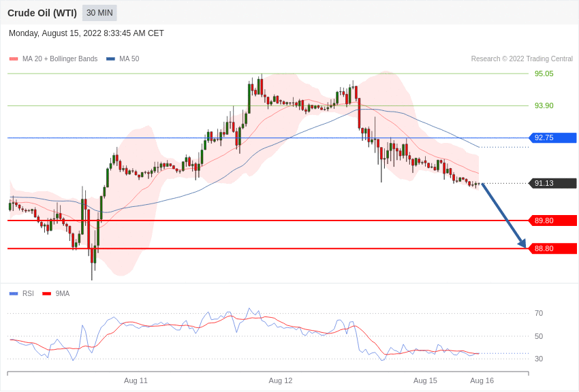The height and width of the screenshot is (392, 579).
Task: Click the black 91.13 current price tag
Action: click(x=553, y=183)
